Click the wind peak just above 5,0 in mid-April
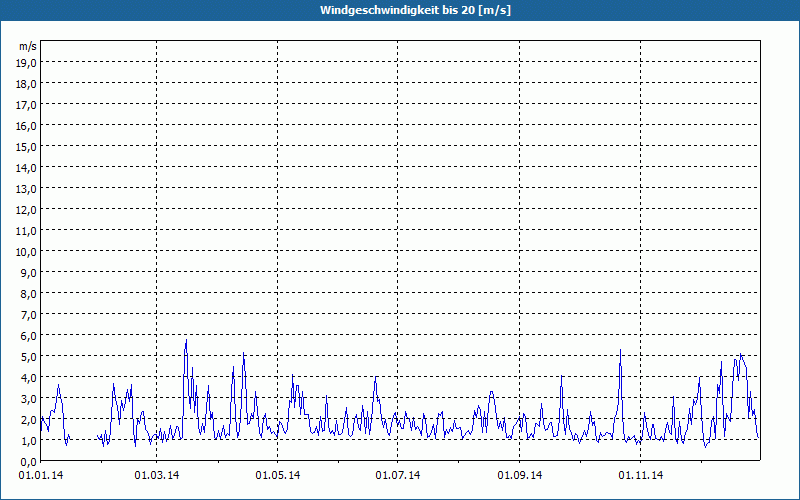This screenshot has height=500, width=800. (x=244, y=353)
